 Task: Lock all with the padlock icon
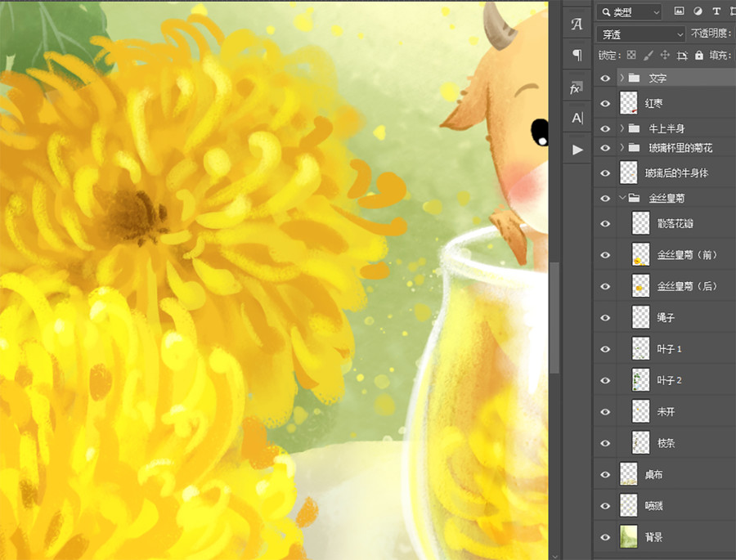point(699,55)
